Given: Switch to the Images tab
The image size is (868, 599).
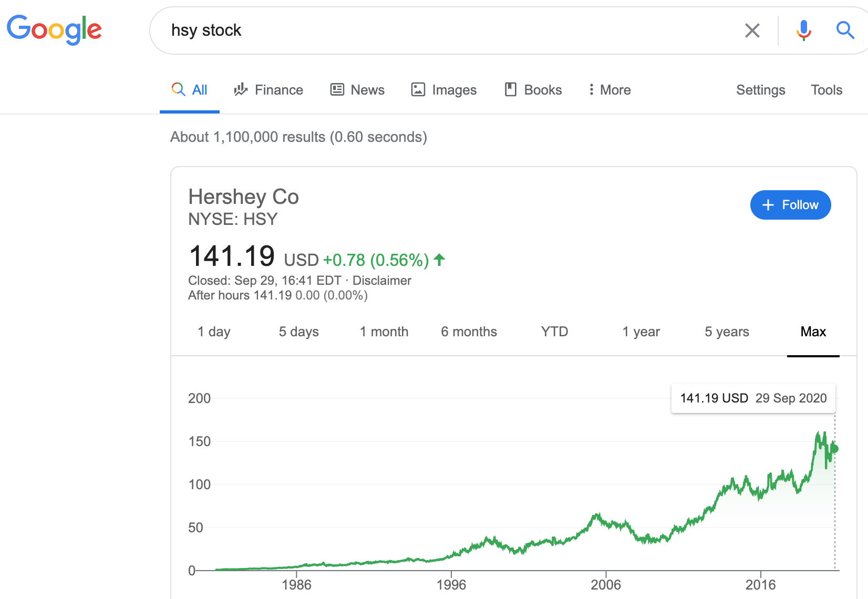Looking at the screenshot, I should 444,90.
